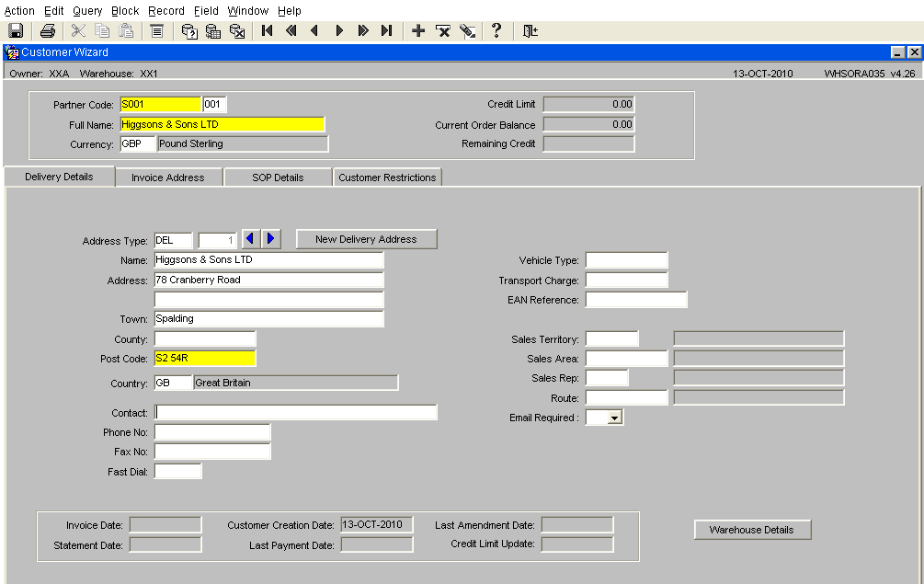Click the Partner Code field S001
Viewport: 924px width, 584px height.
pos(160,104)
